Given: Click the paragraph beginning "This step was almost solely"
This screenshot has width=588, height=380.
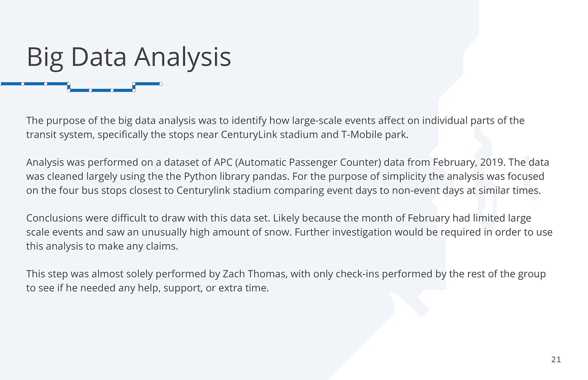Looking at the screenshot, I should pyautogui.click(x=286, y=281).
